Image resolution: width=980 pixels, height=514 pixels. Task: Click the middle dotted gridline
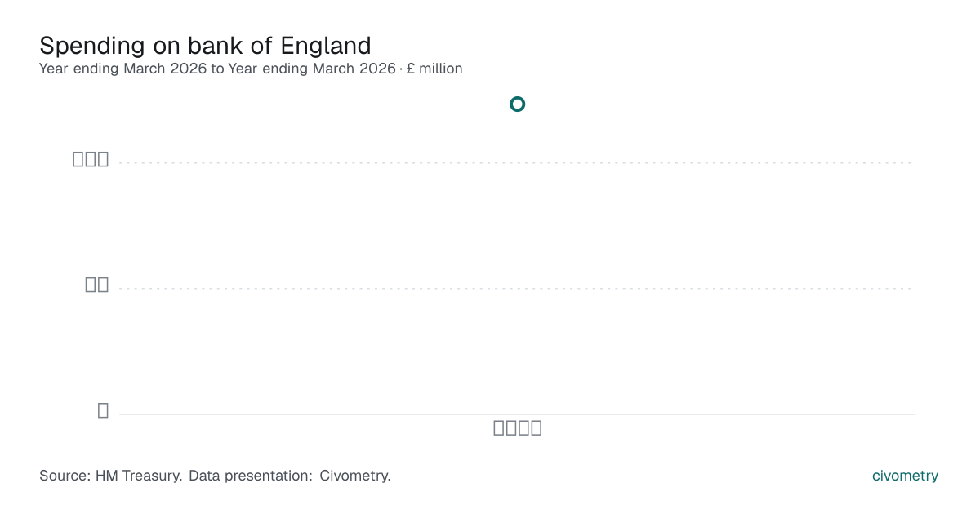(x=517, y=288)
